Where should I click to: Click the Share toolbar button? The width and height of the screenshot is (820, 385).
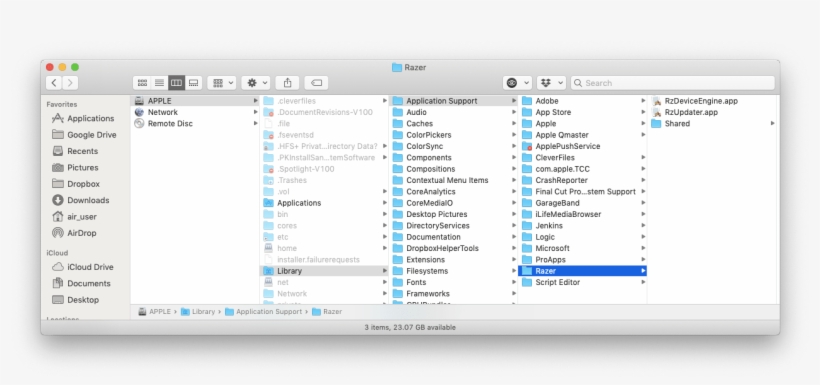tap(287, 83)
